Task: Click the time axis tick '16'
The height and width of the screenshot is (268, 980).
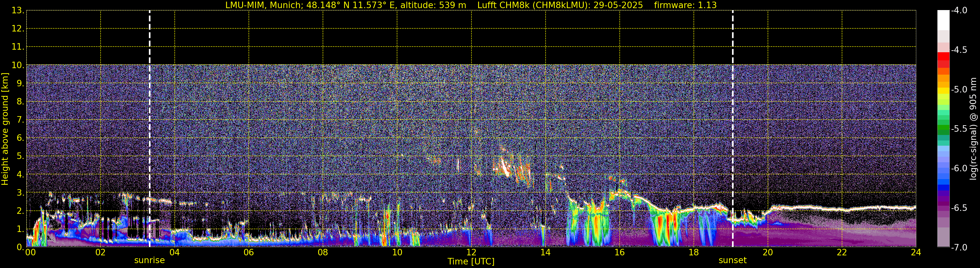Action: tap(620, 252)
